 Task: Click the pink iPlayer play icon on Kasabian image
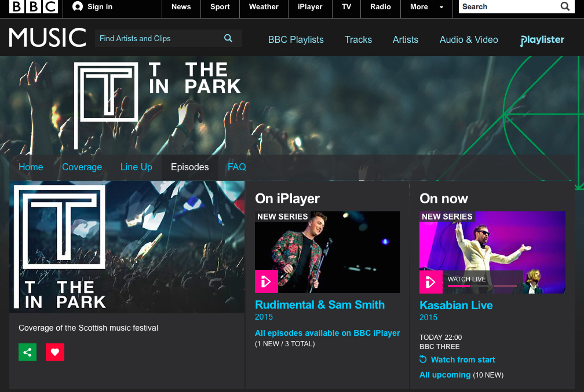click(x=431, y=282)
